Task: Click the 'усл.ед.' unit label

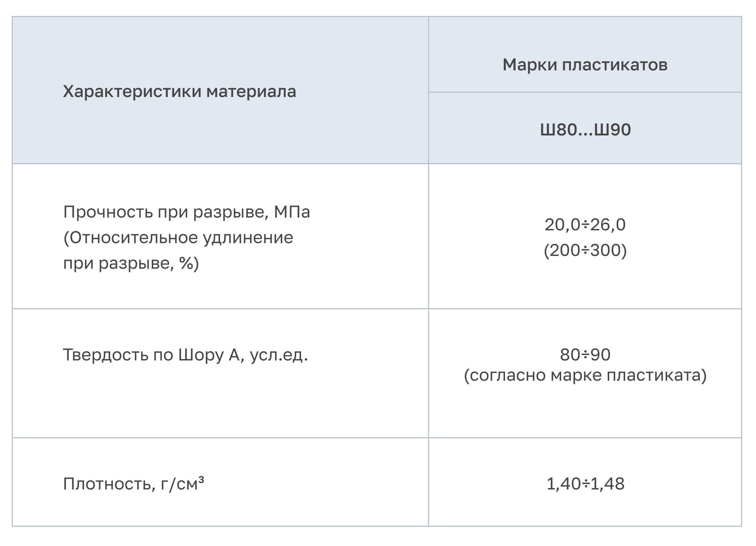Action: tap(279, 355)
